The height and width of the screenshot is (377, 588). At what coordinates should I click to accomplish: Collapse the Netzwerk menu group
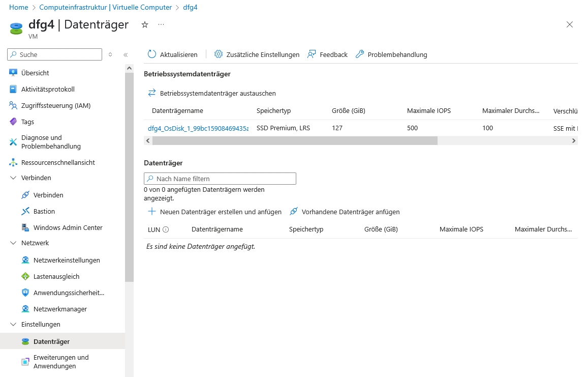[x=13, y=243]
